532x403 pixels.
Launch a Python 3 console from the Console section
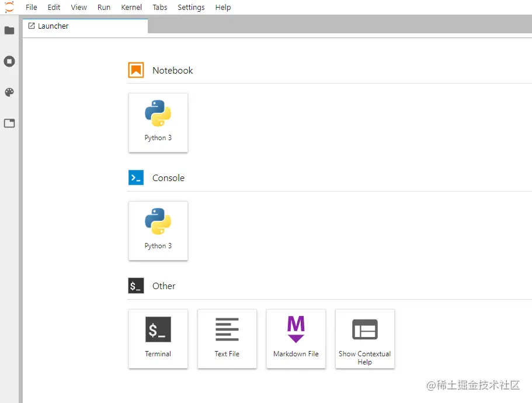coord(158,231)
